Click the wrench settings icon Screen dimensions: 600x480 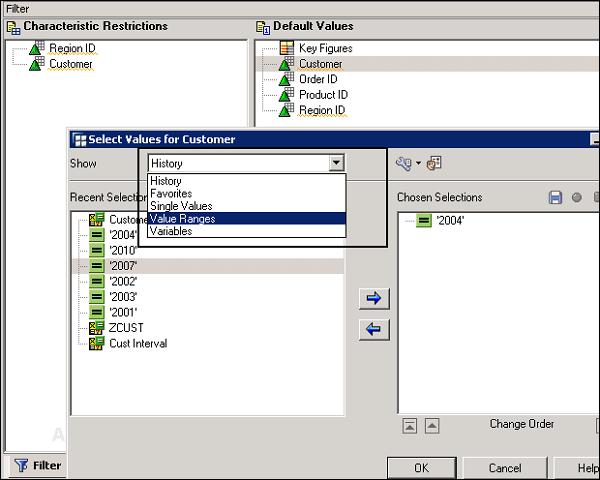(x=403, y=164)
